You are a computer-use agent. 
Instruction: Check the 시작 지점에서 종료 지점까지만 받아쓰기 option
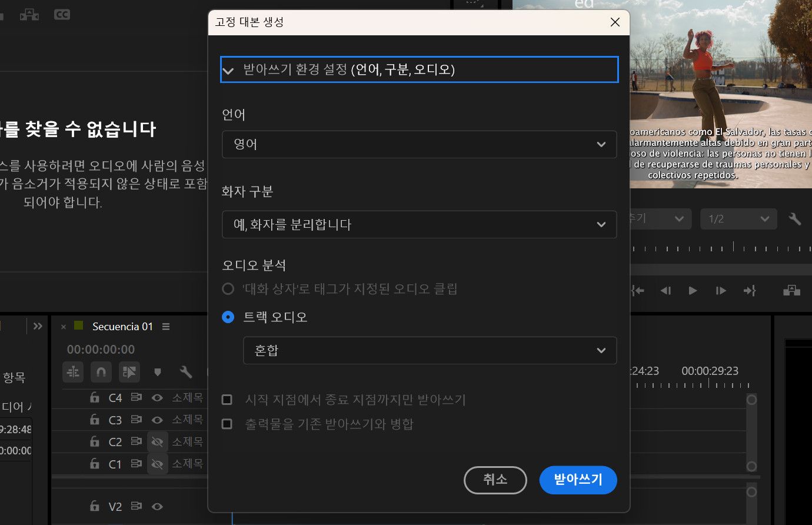(x=227, y=400)
